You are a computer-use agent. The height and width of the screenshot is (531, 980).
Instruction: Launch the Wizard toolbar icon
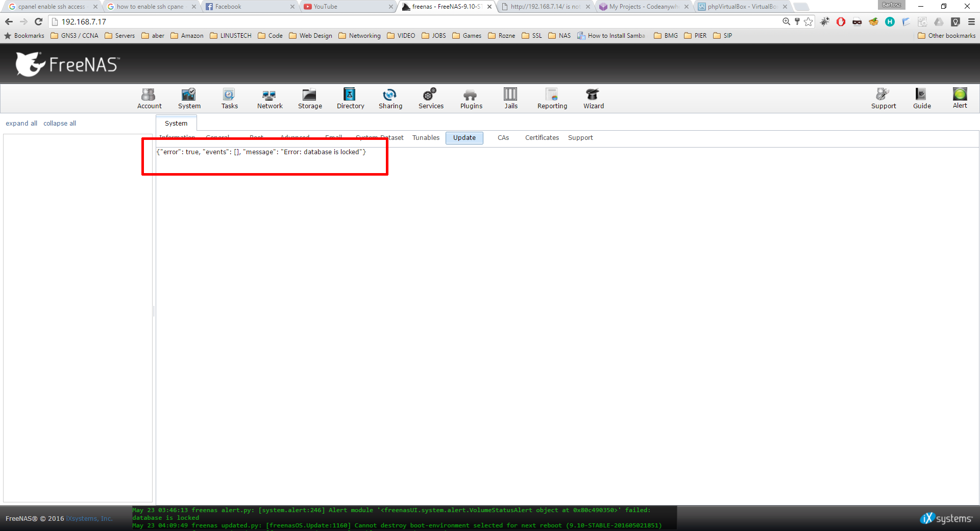[x=594, y=99]
